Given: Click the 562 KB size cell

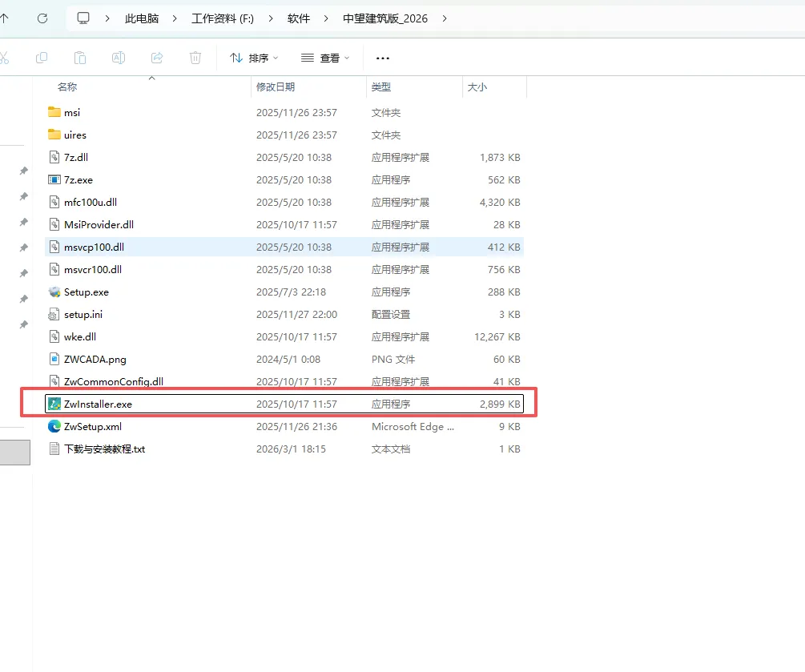Looking at the screenshot, I should pyautogui.click(x=504, y=179).
